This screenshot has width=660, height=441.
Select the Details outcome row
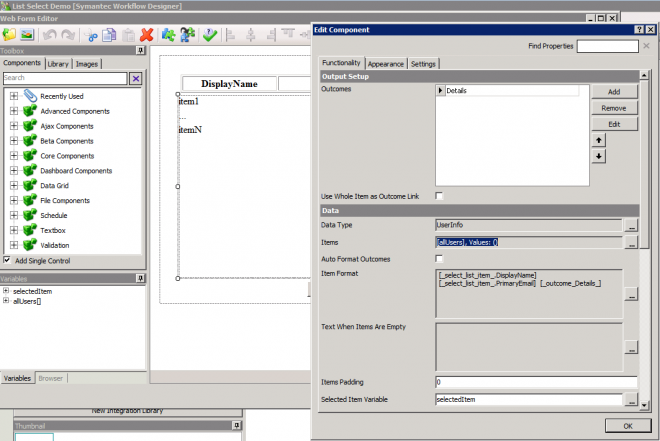(508, 90)
